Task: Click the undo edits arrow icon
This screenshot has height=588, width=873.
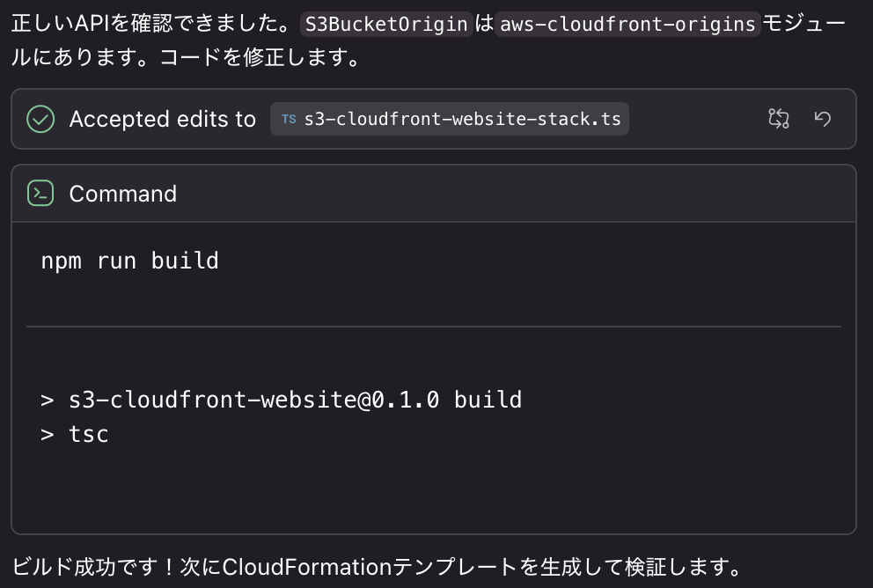Action: 823,119
